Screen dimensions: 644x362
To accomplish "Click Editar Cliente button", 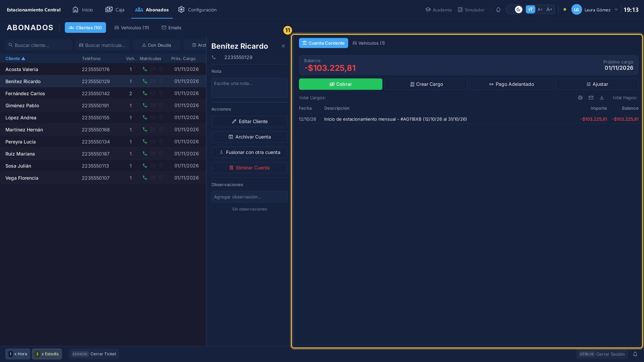I will click(x=250, y=121).
